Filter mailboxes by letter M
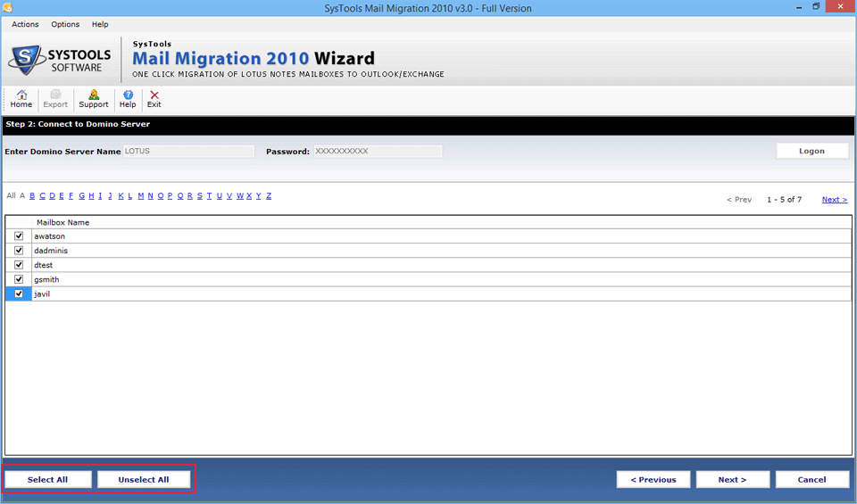 (140, 195)
